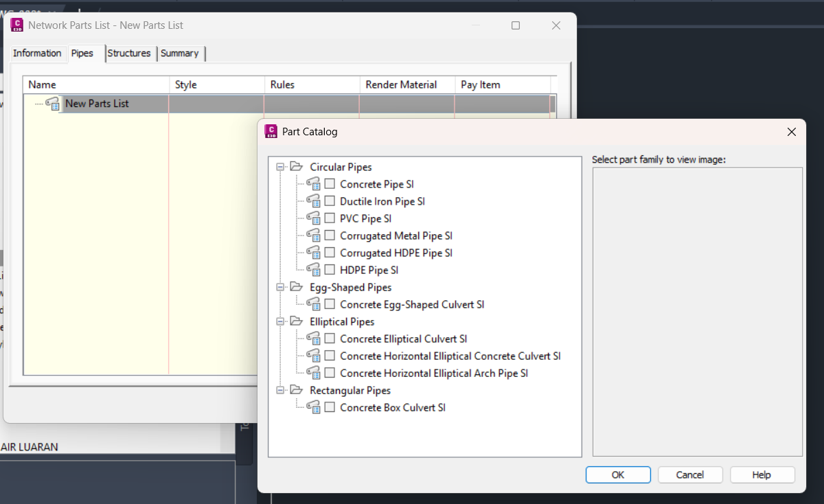Click the Concrete Egg-Shaped Culvert SI label
The image size is (824, 504).
point(412,304)
